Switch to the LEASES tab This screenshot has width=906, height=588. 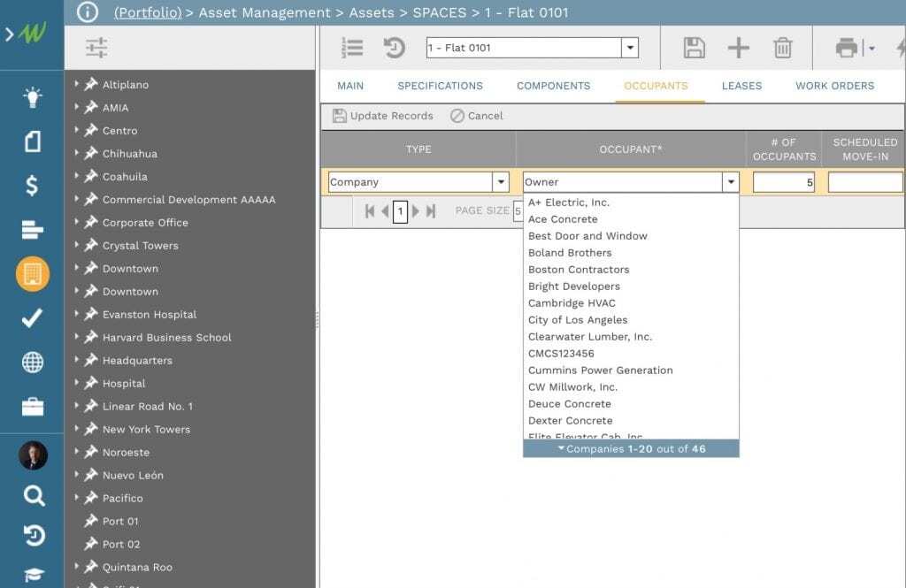pos(742,86)
